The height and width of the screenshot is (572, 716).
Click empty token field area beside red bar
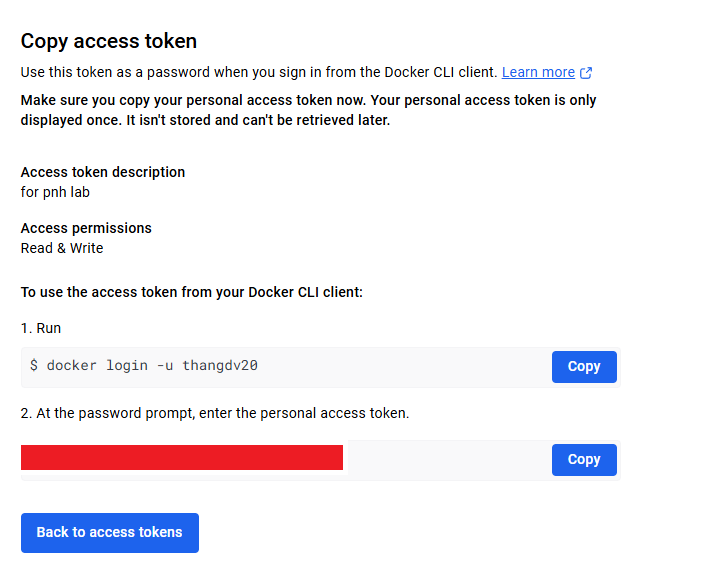pos(445,460)
